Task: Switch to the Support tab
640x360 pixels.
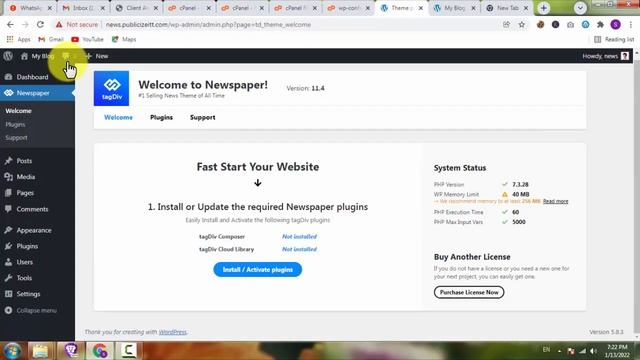Action: pos(202,117)
